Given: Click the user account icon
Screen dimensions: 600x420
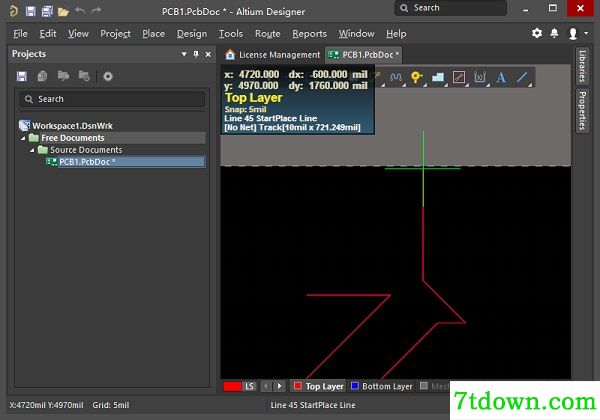Looking at the screenshot, I should [x=572, y=34].
